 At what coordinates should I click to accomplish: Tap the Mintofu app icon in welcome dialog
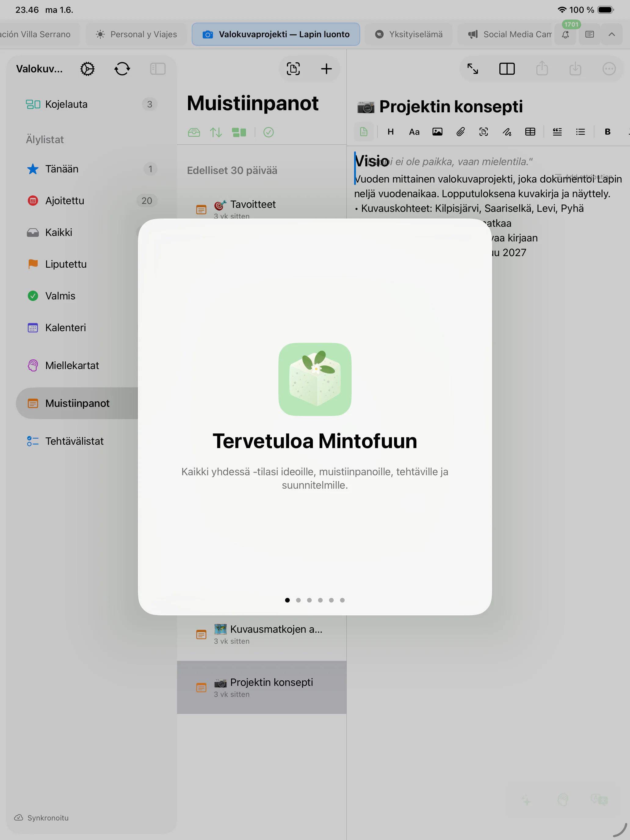click(x=315, y=379)
